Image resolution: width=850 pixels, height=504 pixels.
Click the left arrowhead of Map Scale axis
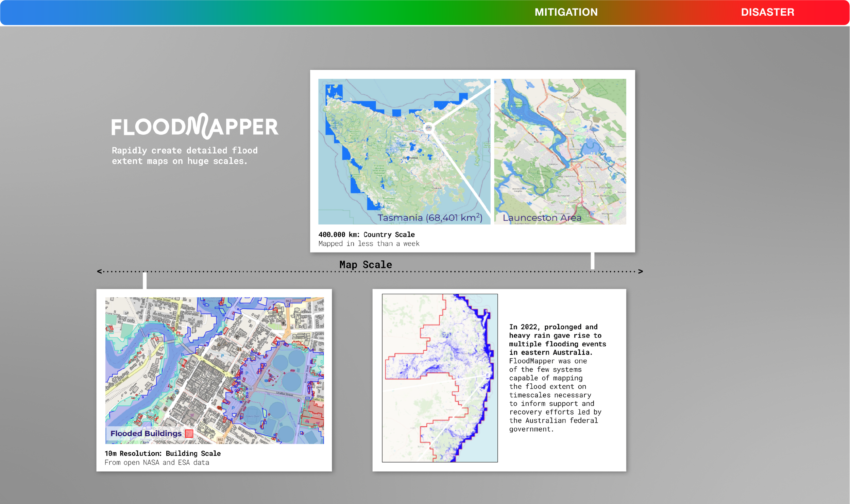(99, 271)
